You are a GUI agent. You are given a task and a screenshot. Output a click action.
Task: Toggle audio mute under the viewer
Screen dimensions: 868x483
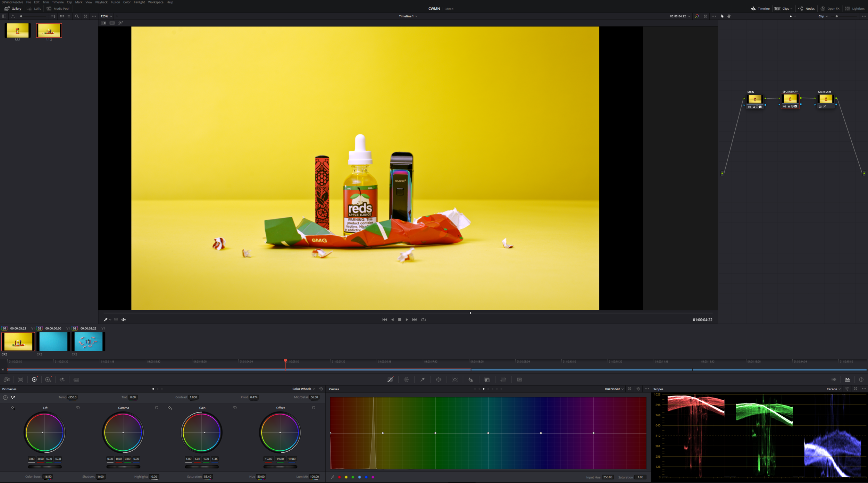[124, 319]
